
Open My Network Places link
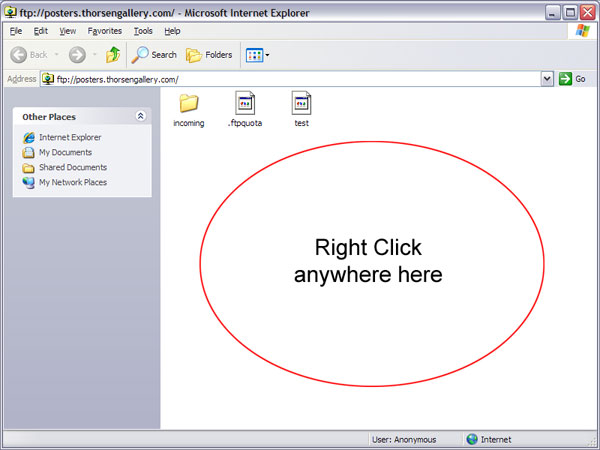point(72,182)
